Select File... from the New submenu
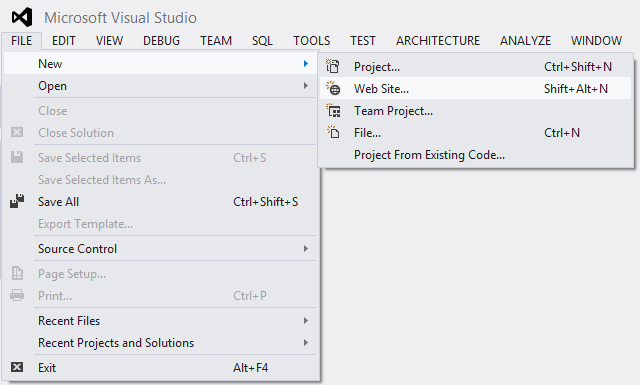640x385 pixels. tap(476, 132)
